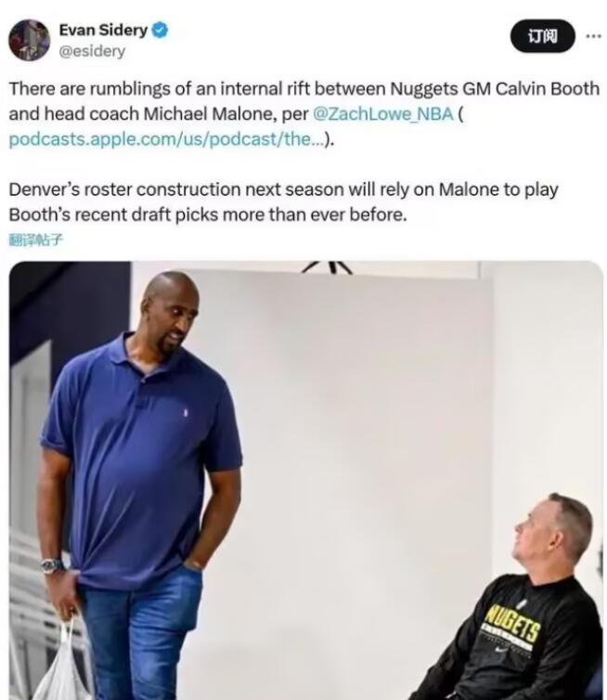Click the paragraph starting "Denver's roster construction"

point(283,201)
